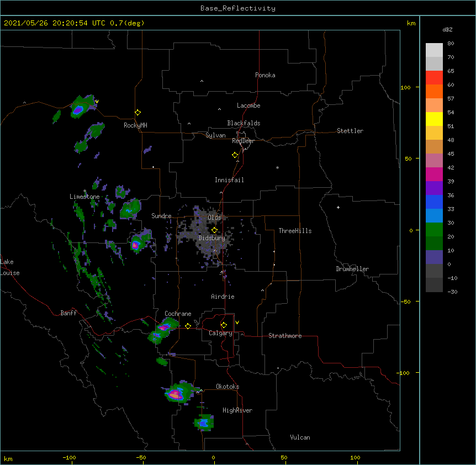
Task: Click the Lake Louise label
Action: click(10, 267)
